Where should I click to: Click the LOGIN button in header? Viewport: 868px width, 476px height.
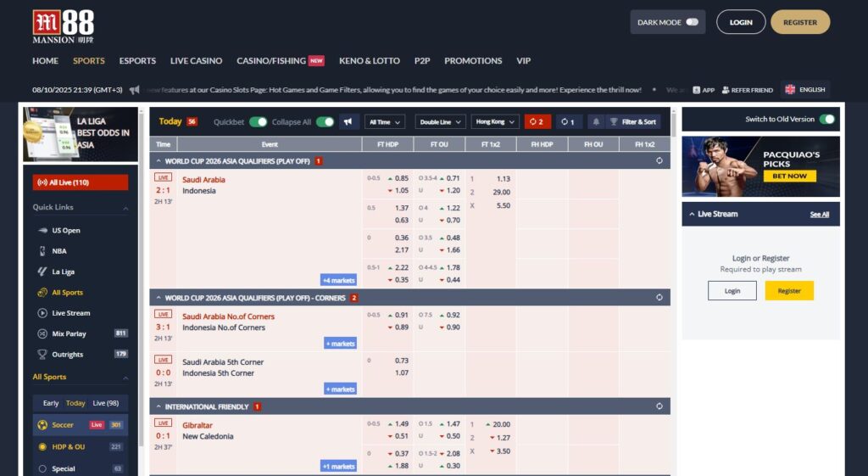pyautogui.click(x=741, y=22)
